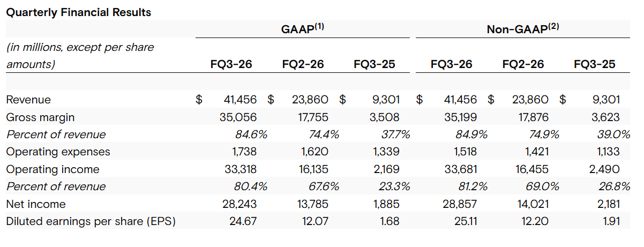Viewport: 644px width, 247px height.
Task: Click the Non-GAAP FQ3-25 column header
Action: pos(595,65)
